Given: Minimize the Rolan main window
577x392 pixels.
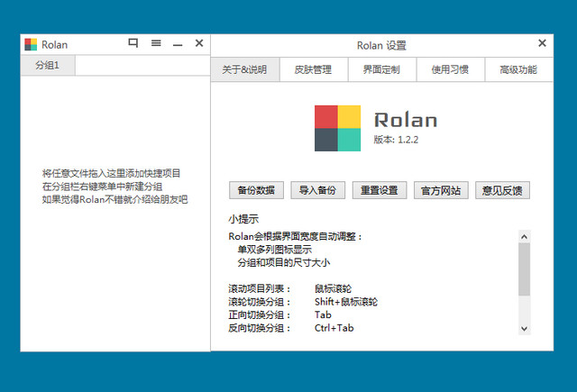Looking at the screenshot, I should point(178,45).
